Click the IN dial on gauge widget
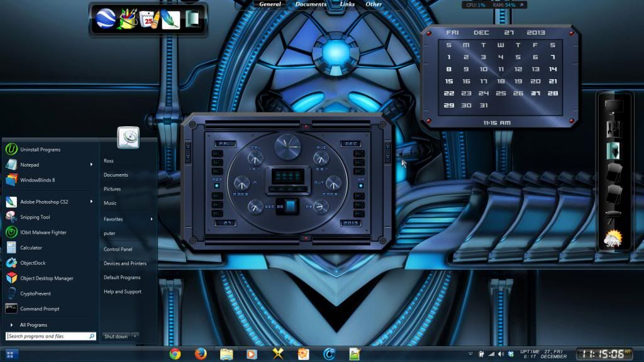 (x=241, y=184)
